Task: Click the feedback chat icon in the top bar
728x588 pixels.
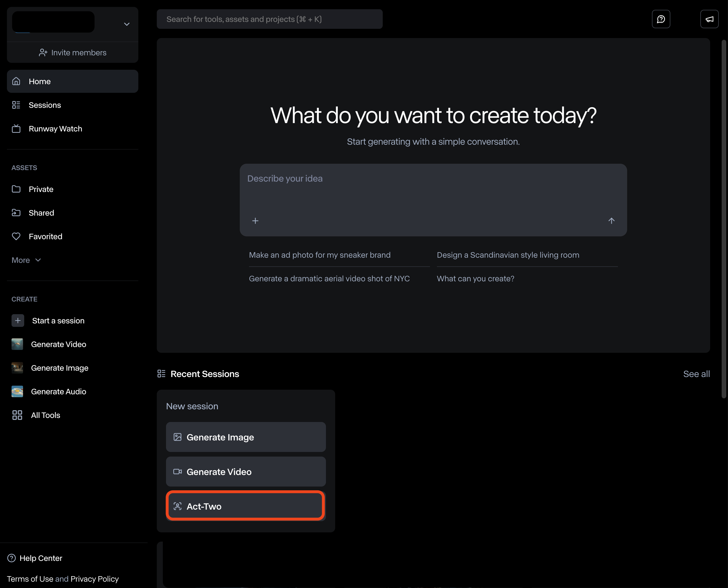Action: (x=661, y=19)
